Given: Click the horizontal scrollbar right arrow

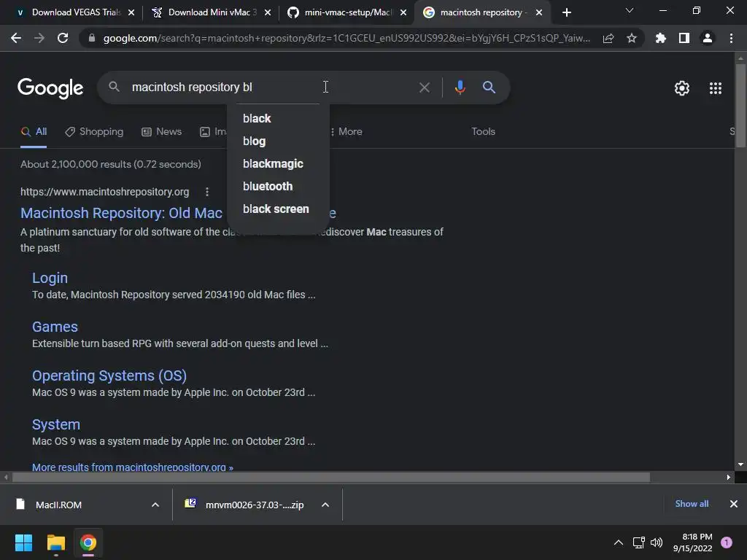Looking at the screenshot, I should 729,477.
